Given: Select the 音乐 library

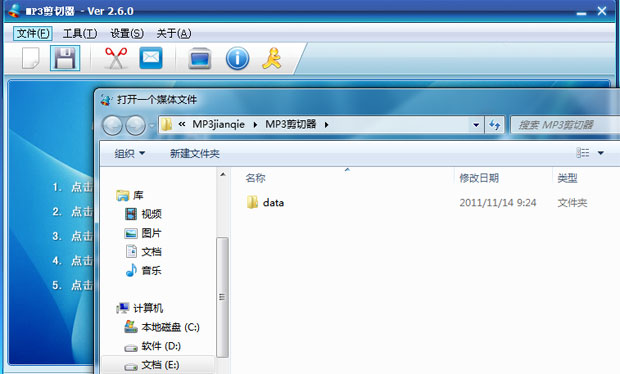Looking at the screenshot, I should coord(143,270).
